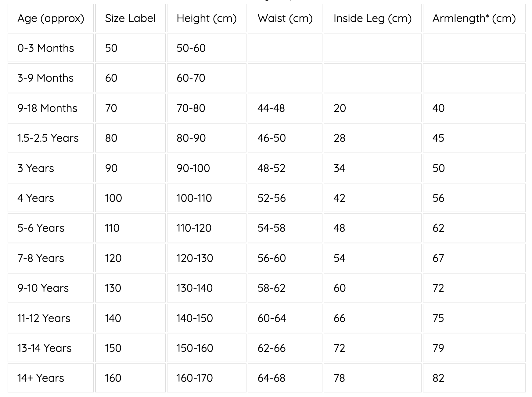Click the 1.5-2.5 Years row label
Image resolution: width=532 pixels, height=397 pixels.
pos(48,138)
